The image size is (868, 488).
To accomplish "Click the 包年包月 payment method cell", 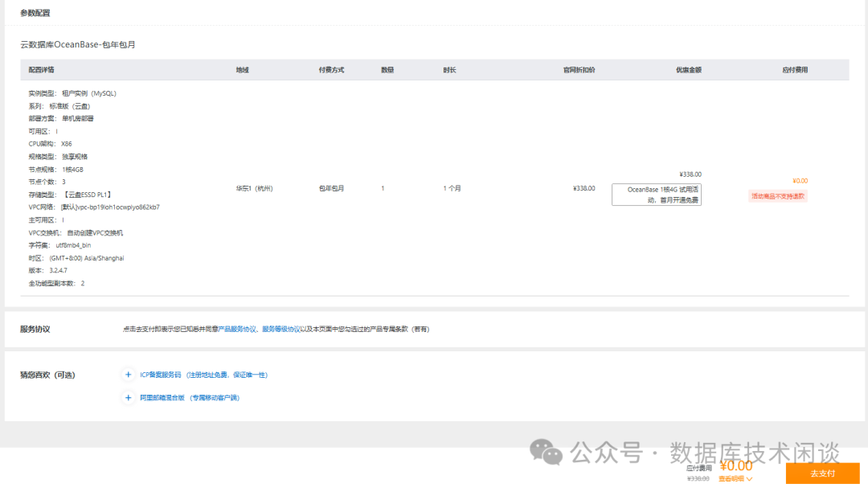I will click(x=331, y=188).
